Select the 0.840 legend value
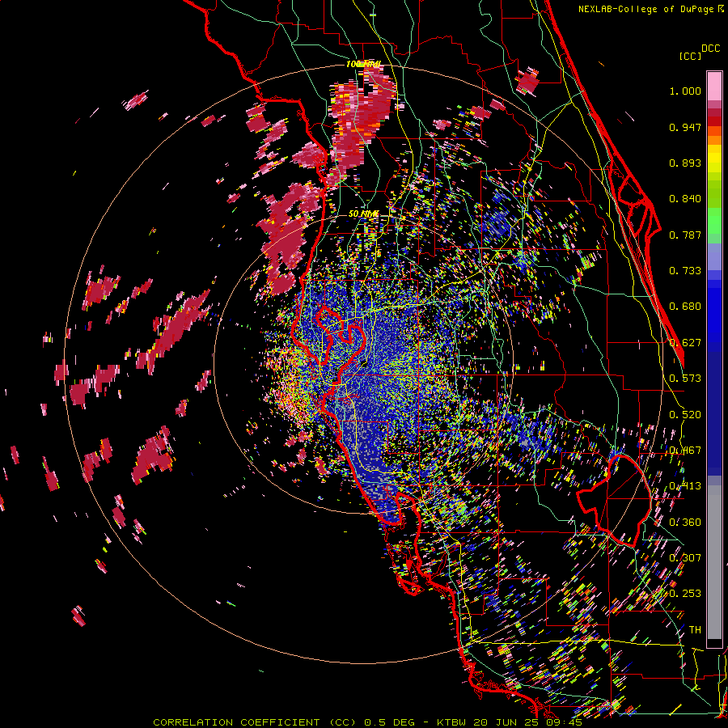Image resolution: width=728 pixels, height=728 pixels. click(685, 199)
